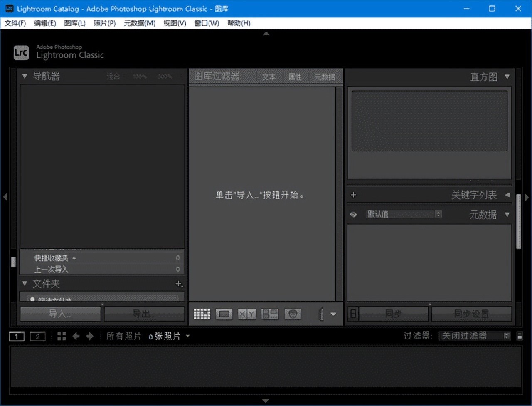Select main window display button 1
Viewport: 532px width, 406px height.
pyautogui.click(x=17, y=337)
